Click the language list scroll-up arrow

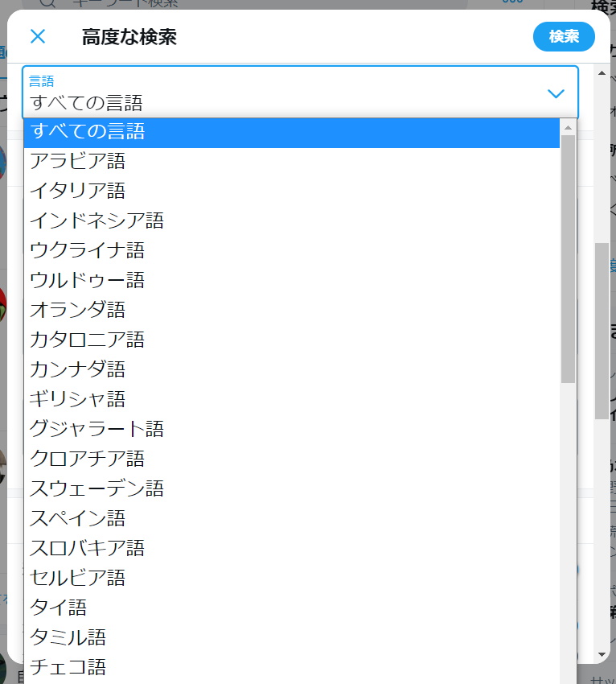click(568, 127)
